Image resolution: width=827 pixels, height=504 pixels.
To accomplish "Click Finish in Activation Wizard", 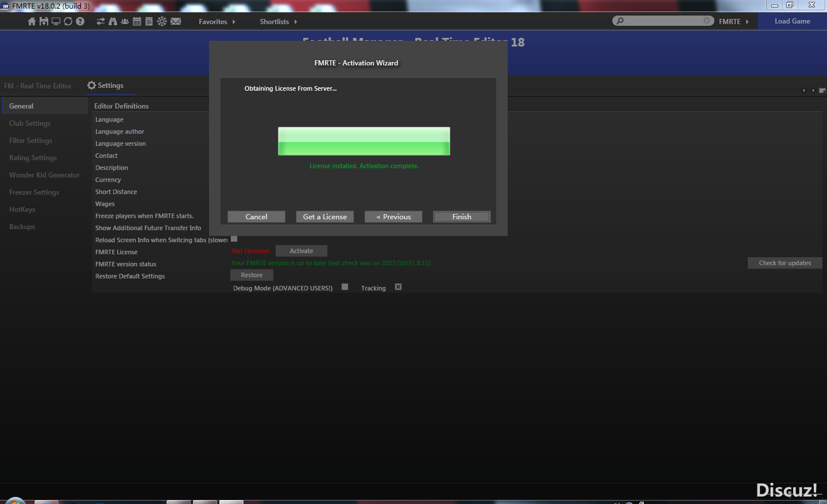I will click(462, 216).
